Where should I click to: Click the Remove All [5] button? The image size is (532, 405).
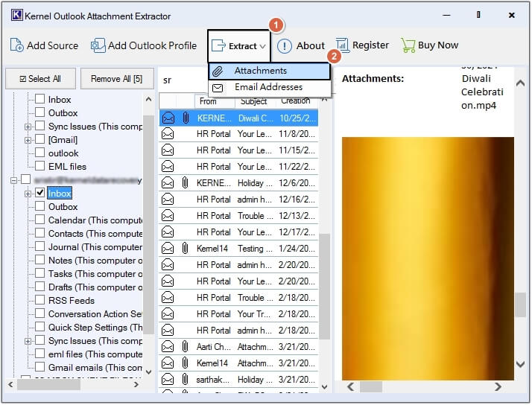coord(117,79)
